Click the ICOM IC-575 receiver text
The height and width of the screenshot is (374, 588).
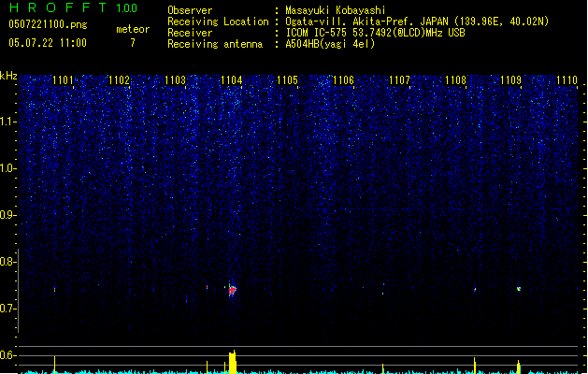[376, 33]
